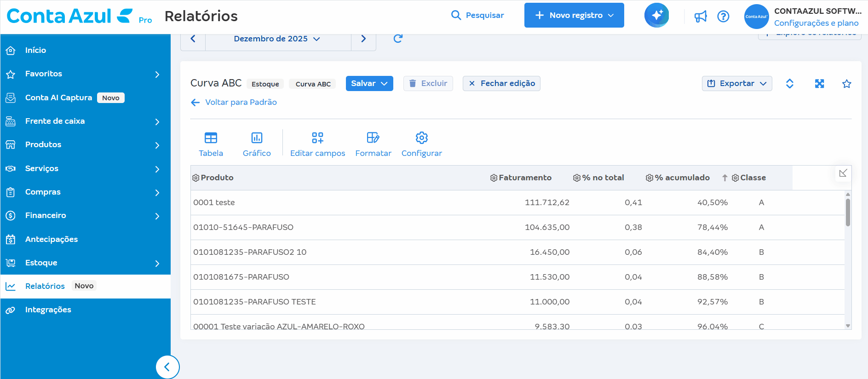Open the Exportar dropdown
The height and width of the screenshot is (379, 868).
point(737,84)
